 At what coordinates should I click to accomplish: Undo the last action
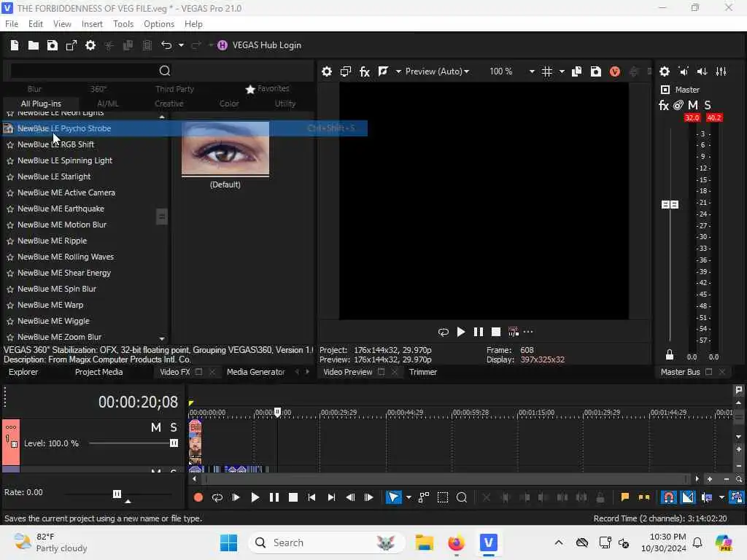coord(166,45)
